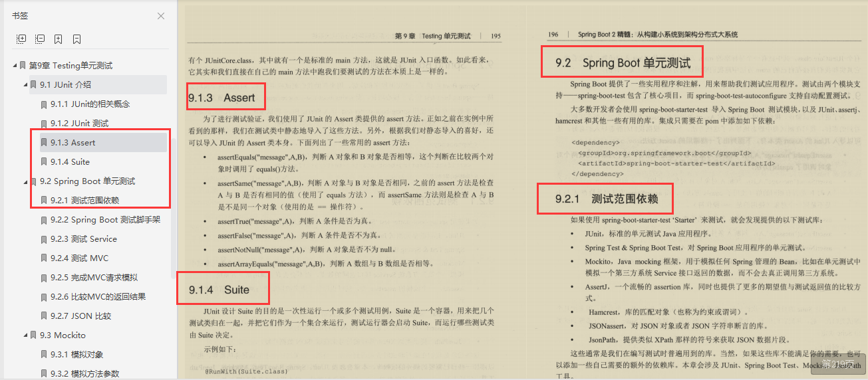
Task: Click the bookmark icon beside 9.2.6 比较MVC的返回结果
Action: pos(44,297)
